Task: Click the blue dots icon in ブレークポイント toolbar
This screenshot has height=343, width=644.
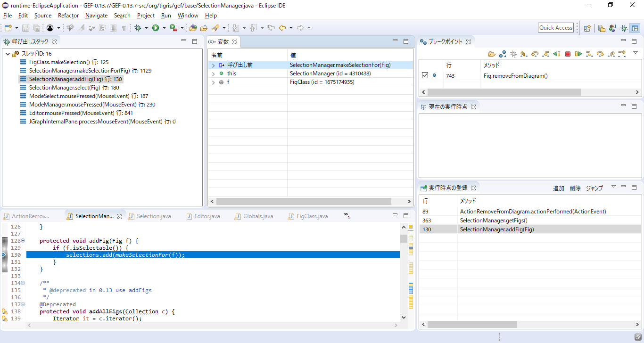Action: (x=503, y=54)
